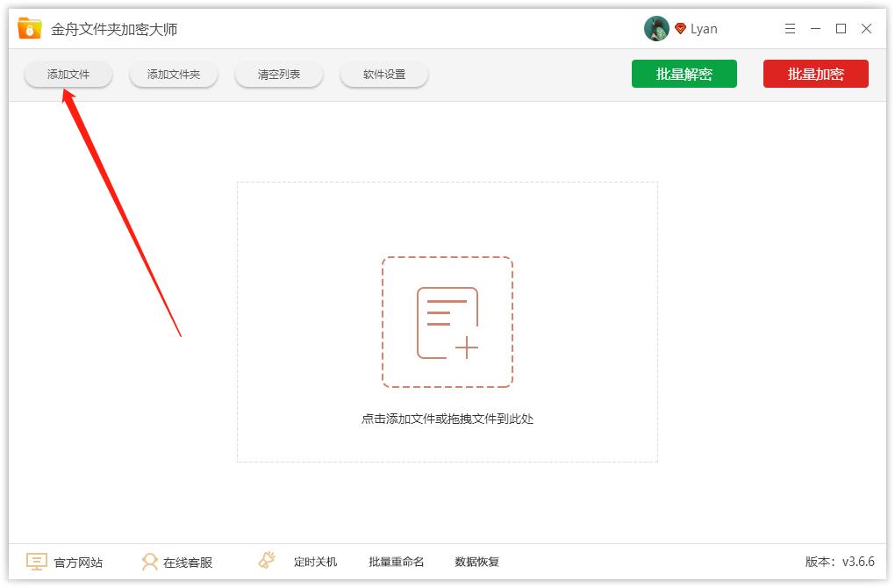Click the red 批量加密 button
The width and height of the screenshot is (895, 588).
point(815,74)
